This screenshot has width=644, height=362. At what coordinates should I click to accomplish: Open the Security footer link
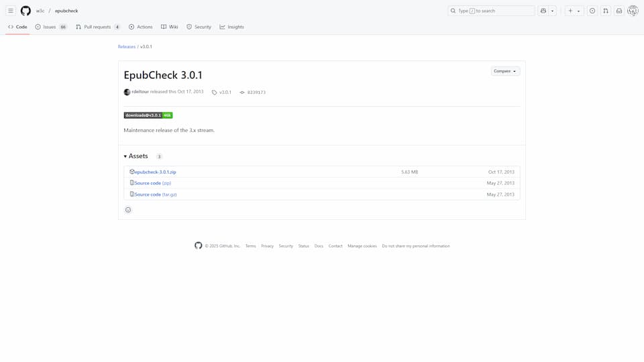[x=286, y=246]
